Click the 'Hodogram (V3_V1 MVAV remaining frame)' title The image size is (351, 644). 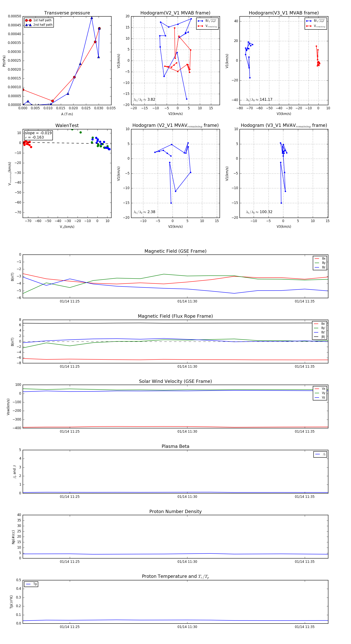[284, 125]
